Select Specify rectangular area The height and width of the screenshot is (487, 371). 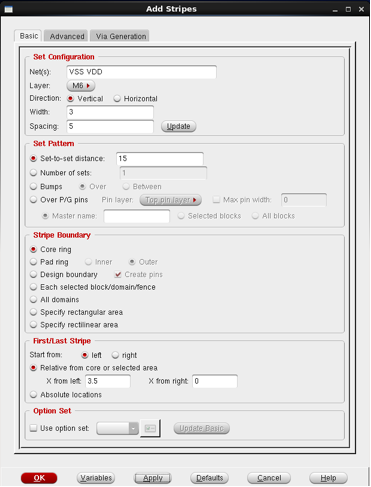[33, 312]
